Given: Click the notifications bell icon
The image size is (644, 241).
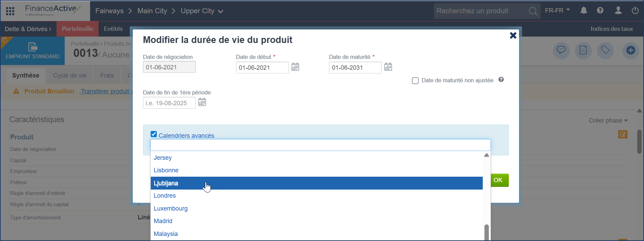Looking at the screenshot, I should [583, 11].
